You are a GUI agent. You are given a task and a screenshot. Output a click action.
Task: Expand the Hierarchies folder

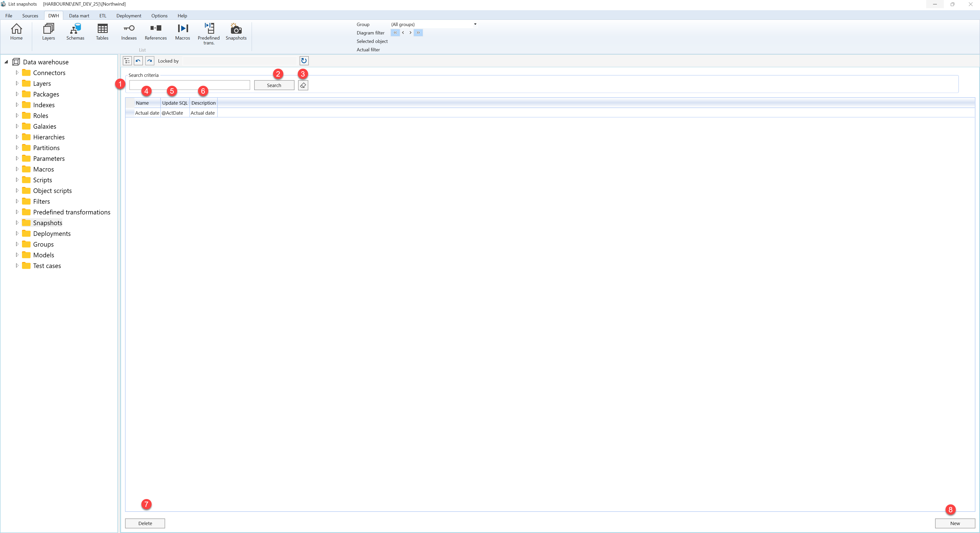(x=17, y=137)
